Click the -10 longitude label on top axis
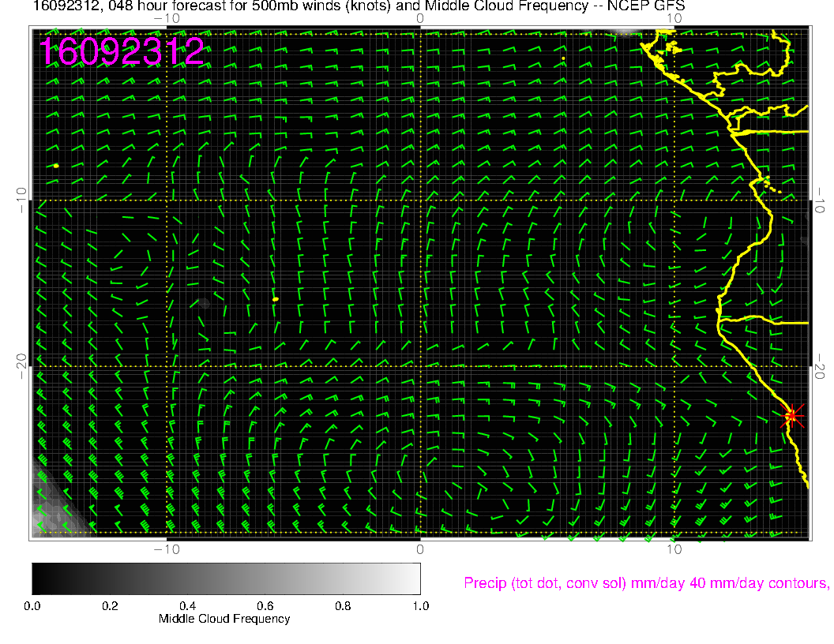The image size is (834, 644). point(167,19)
